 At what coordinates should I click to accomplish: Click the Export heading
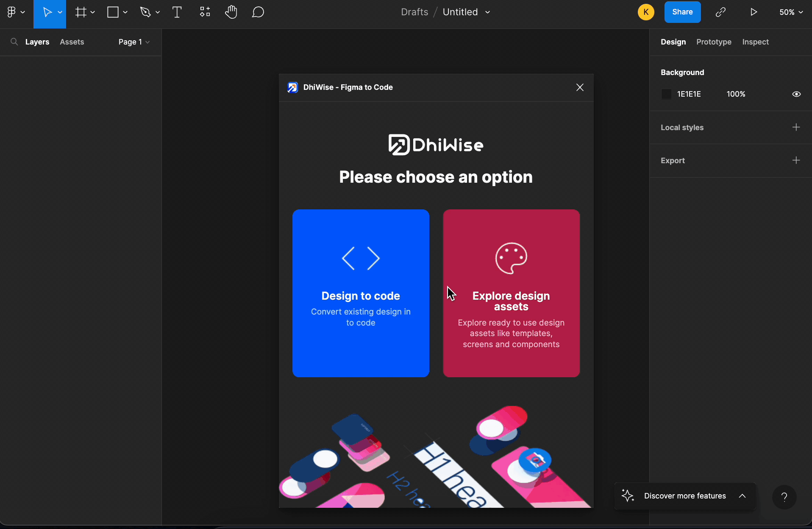coord(673,161)
